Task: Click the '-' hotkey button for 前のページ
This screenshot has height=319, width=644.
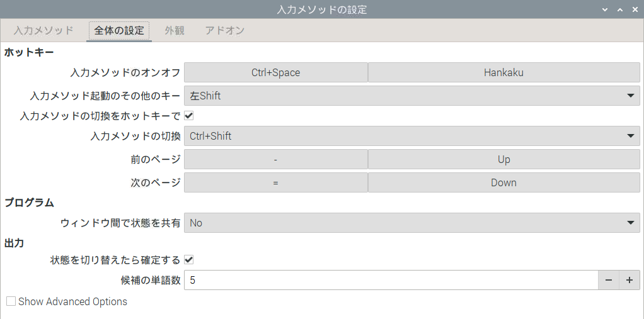Action: point(275,160)
